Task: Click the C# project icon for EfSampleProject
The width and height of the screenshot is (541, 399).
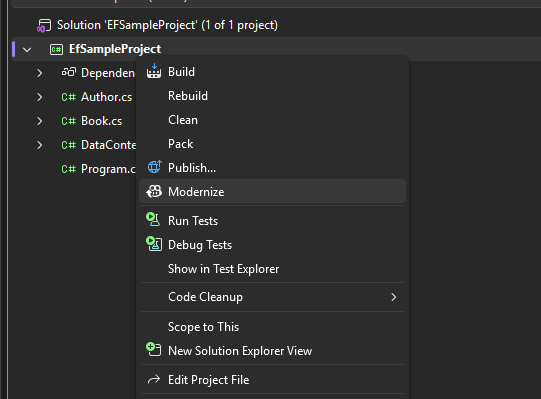Action: coord(56,49)
